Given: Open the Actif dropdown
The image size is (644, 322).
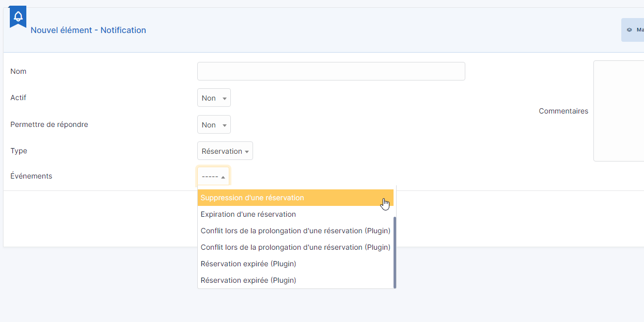Looking at the screenshot, I should [x=214, y=98].
